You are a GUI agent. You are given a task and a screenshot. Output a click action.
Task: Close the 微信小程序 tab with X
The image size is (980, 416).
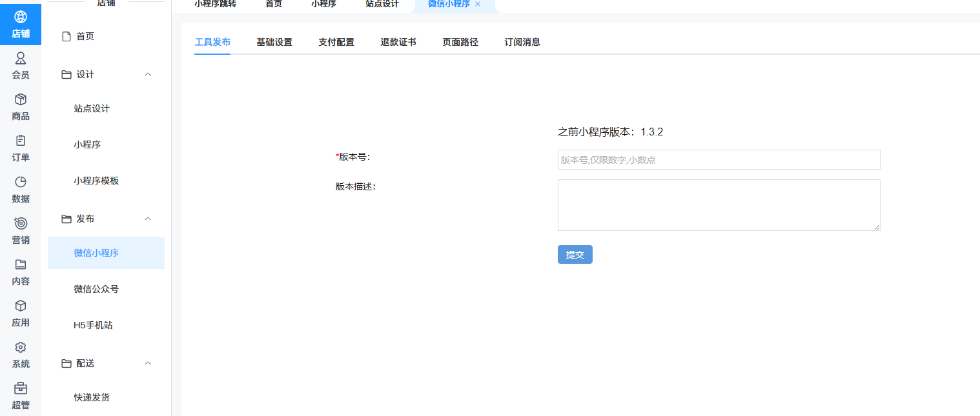coord(478,4)
